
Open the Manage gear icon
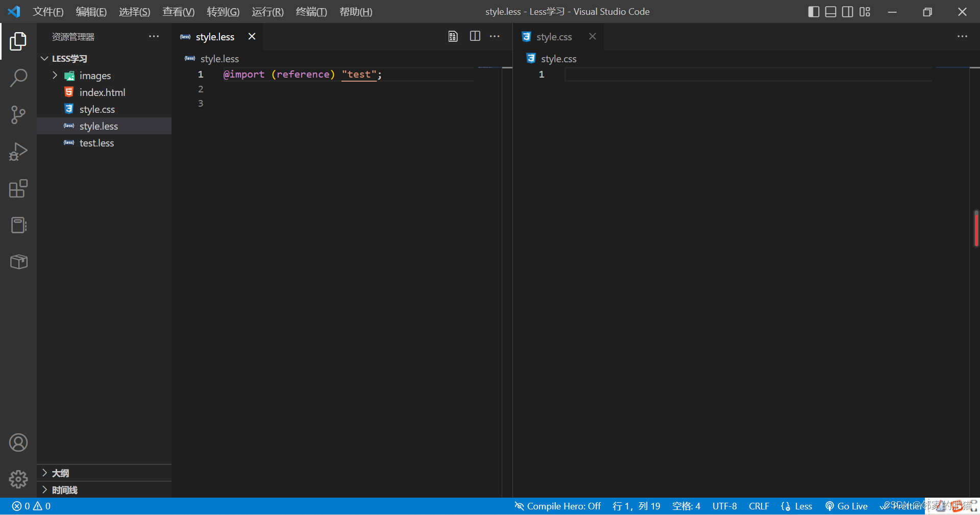pyautogui.click(x=18, y=479)
